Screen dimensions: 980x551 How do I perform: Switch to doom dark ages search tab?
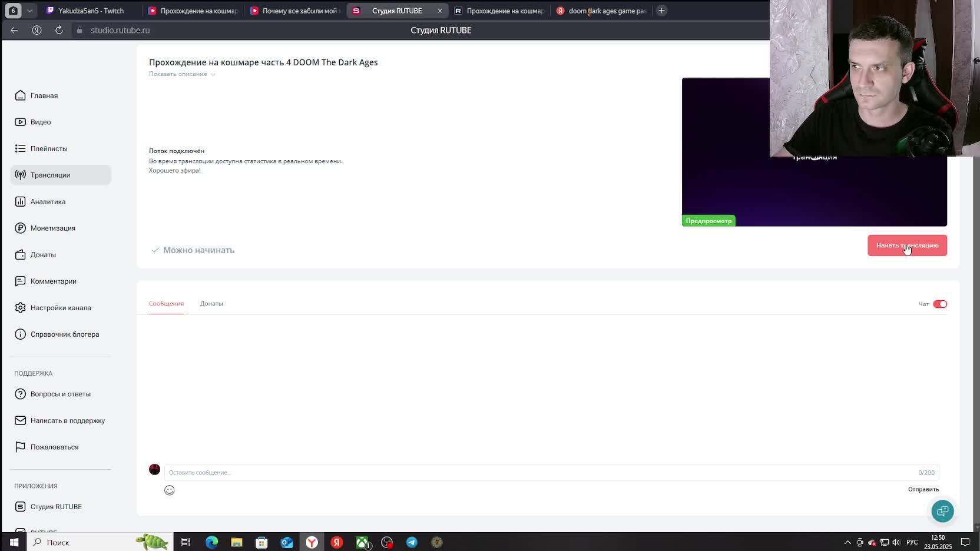click(601, 11)
